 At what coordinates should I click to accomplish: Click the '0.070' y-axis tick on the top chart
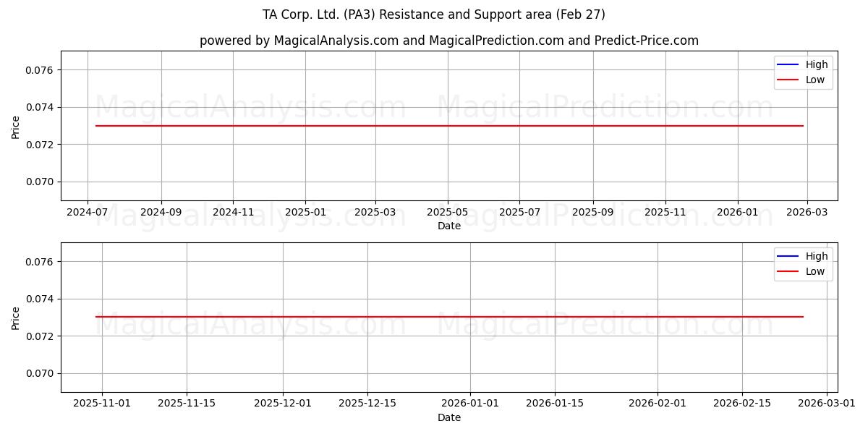(x=41, y=182)
